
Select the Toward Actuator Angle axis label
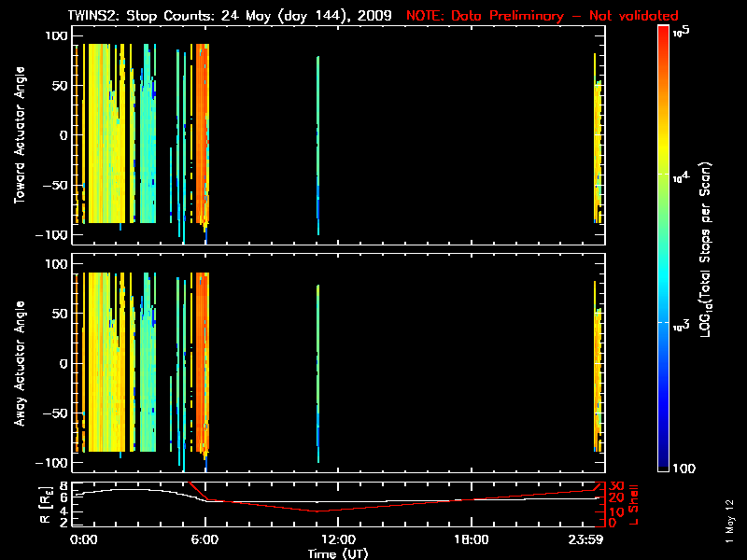click(x=18, y=135)
